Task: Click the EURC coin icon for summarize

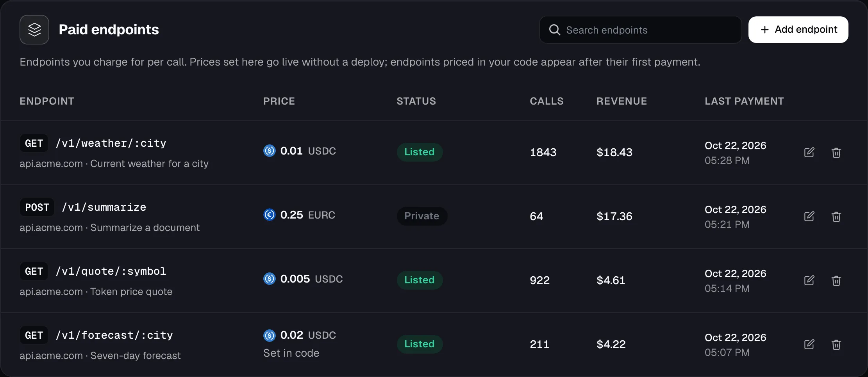Action: pos(270,215)
